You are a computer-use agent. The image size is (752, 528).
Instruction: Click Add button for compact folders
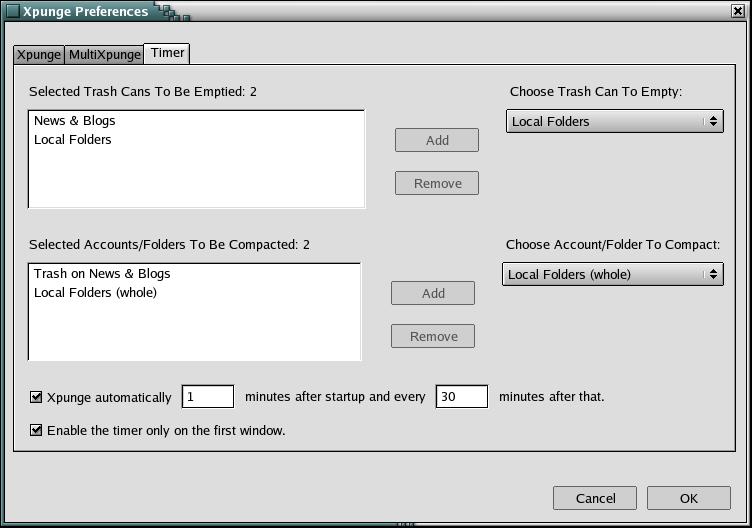pos(433,293)
